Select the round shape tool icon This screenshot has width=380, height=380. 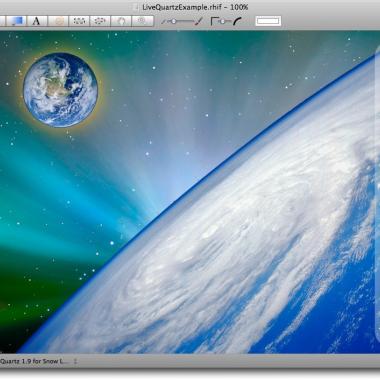[58, 21]
